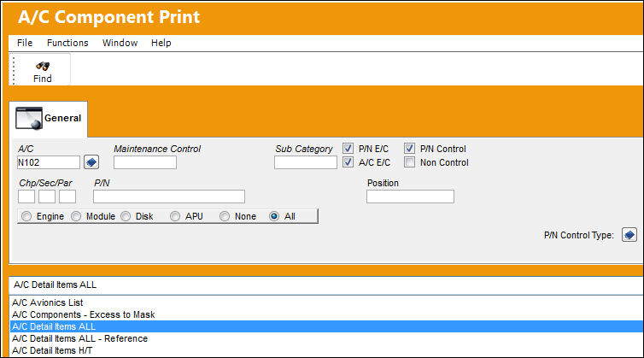The height and width of the screenshot is (358, 644).
Task: Open the File menu
Action: (x=25, y=43)
